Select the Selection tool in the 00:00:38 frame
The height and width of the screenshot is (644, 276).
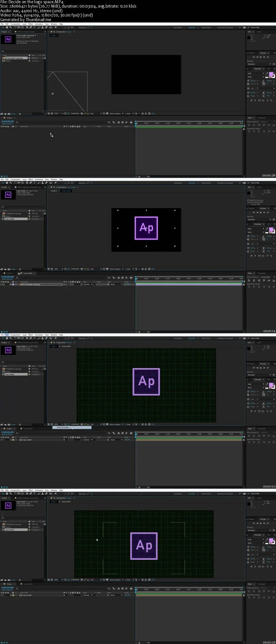click(3, 27)
